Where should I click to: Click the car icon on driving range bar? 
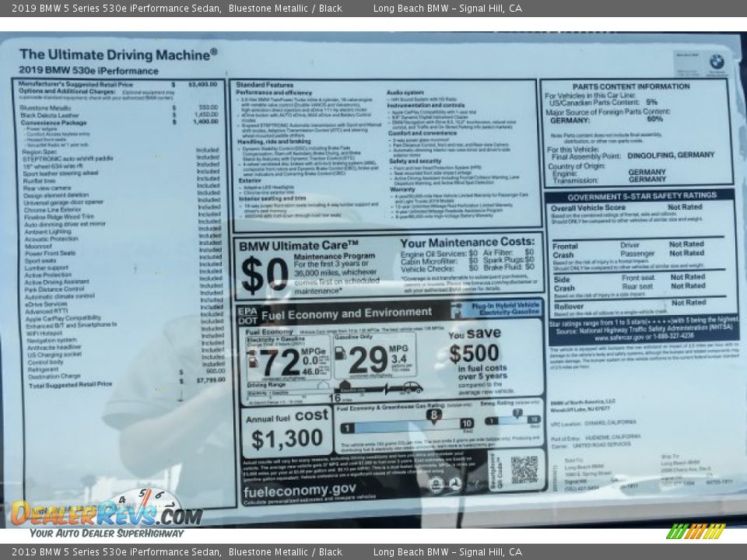click(x=412, y=387)
